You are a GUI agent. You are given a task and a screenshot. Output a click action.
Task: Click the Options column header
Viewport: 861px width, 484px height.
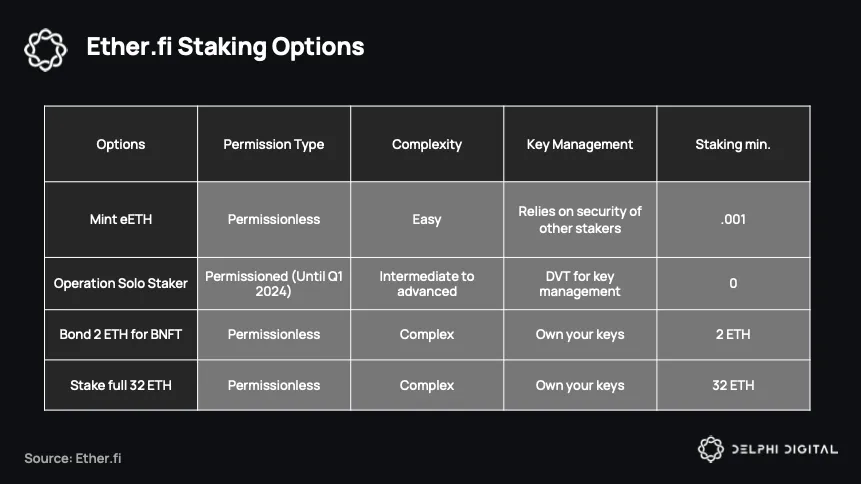[121, 144]
